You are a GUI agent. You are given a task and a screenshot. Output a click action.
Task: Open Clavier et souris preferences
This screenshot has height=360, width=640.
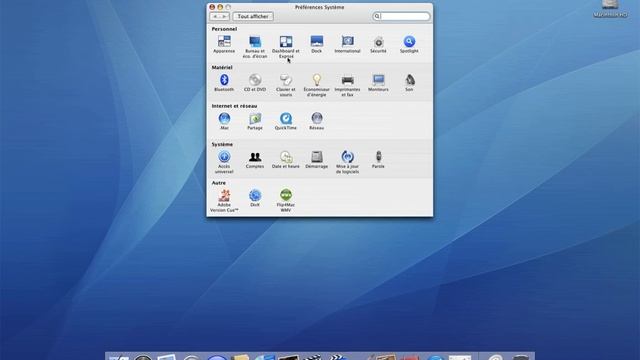click(x=286, y=85)
